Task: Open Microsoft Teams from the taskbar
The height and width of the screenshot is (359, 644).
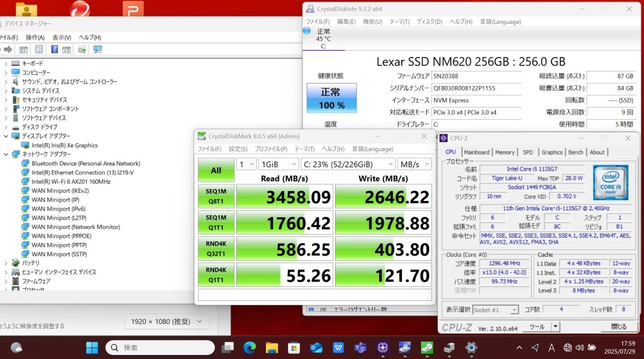Action: click(x=360, y=347)
